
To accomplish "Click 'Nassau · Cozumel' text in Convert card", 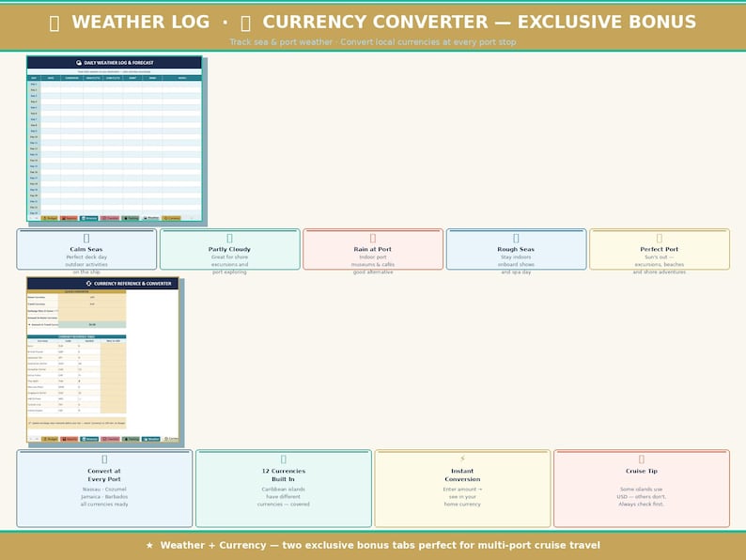I will [x=104, y=490].
